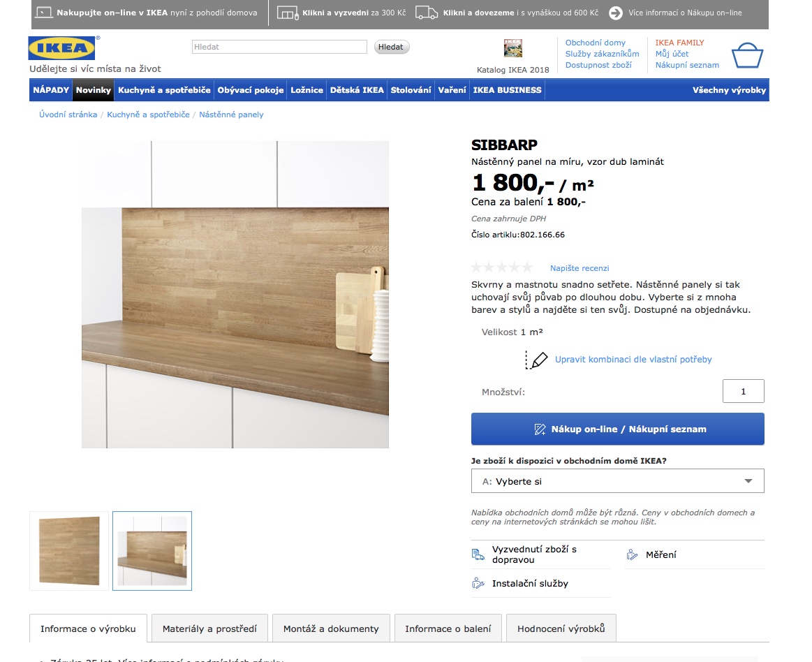
Task: Click the Hledat search button
Action: [x=392, y=47]
